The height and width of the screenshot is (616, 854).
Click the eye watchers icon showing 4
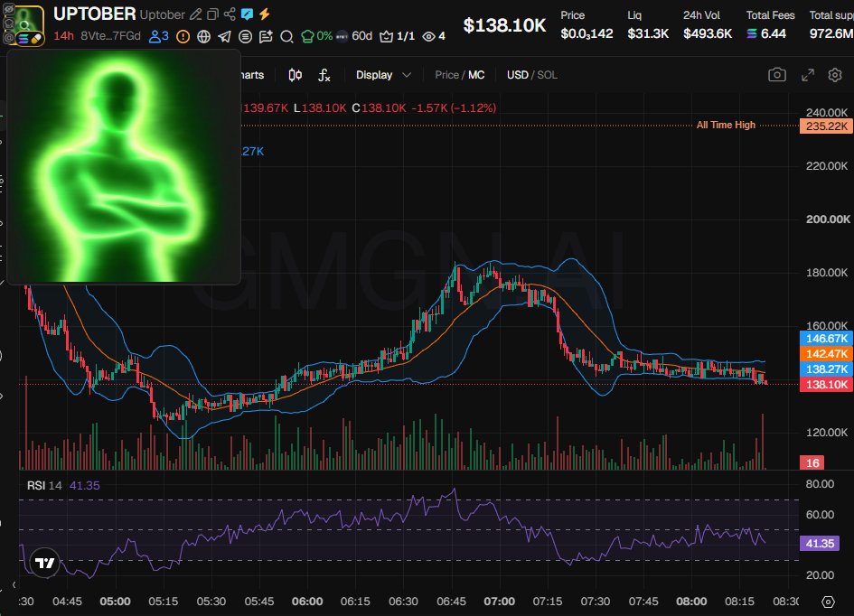434,36
